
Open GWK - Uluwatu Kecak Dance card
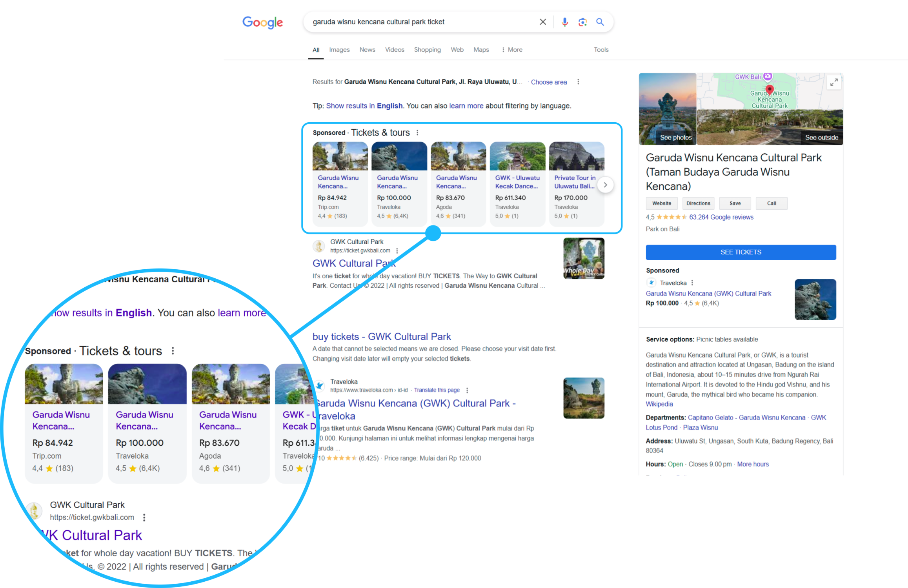pyautogui.click(x=517, y=183)
